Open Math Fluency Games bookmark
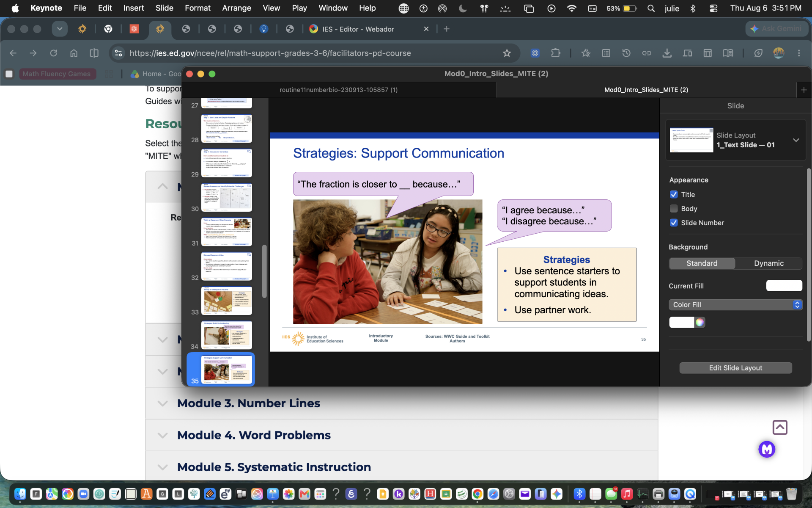The image size is (812, 508). 57,74
